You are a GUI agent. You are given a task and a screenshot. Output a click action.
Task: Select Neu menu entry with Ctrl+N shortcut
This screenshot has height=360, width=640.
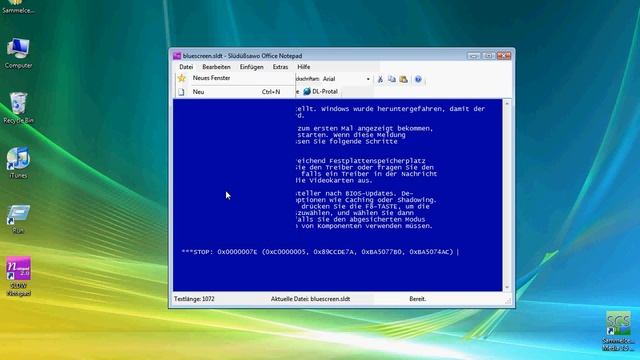pyautogui.click(x=236, y=92)
